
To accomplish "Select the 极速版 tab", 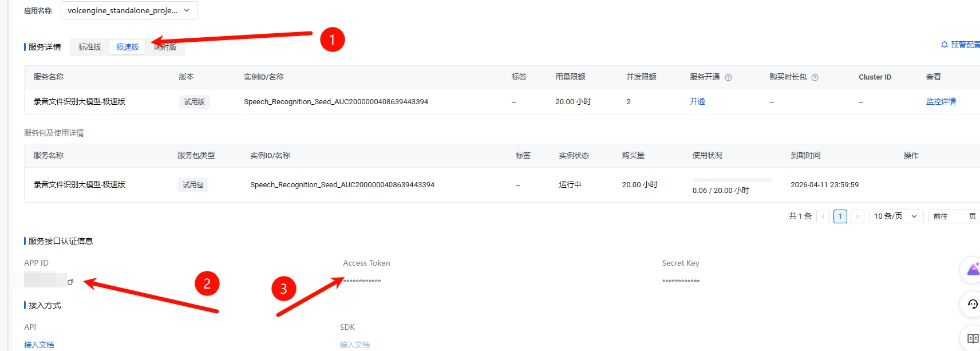I will click(x=128, y=47).
